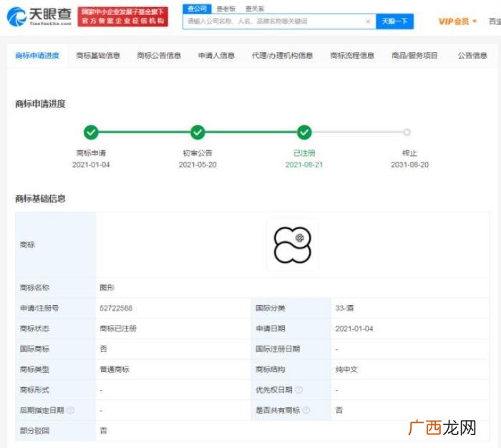Click the 纯中文 trademark structure value
The image size is (501, 448).
tap(346, 369)
